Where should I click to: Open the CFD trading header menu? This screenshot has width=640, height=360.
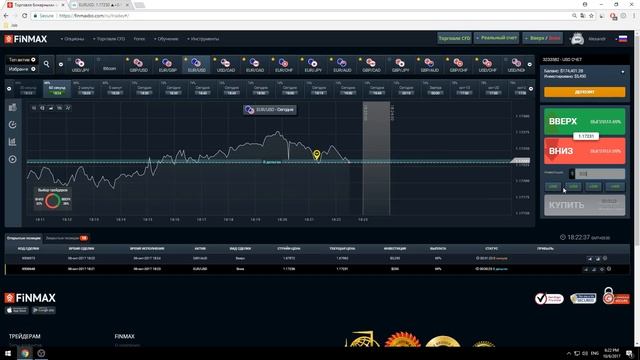pos(109,39)
